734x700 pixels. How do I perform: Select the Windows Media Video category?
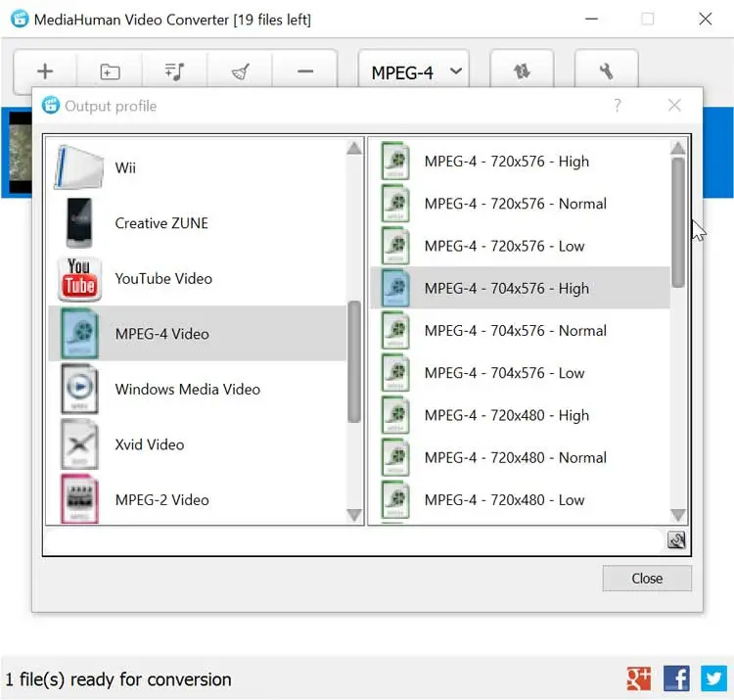pos(197,389)
